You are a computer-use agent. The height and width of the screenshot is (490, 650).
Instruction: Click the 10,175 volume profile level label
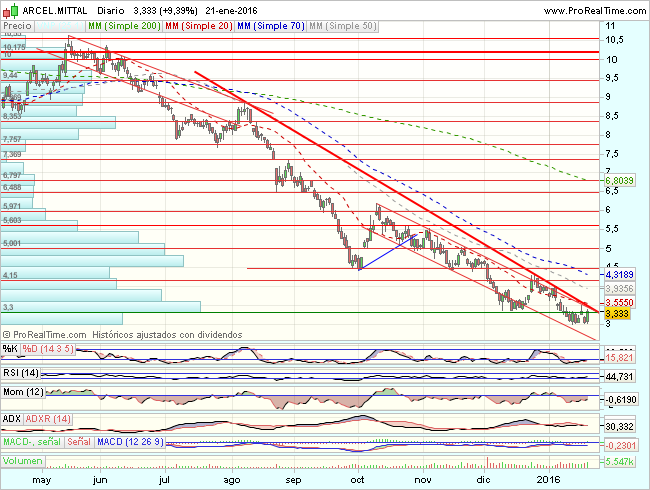click(x=14, y=47)
